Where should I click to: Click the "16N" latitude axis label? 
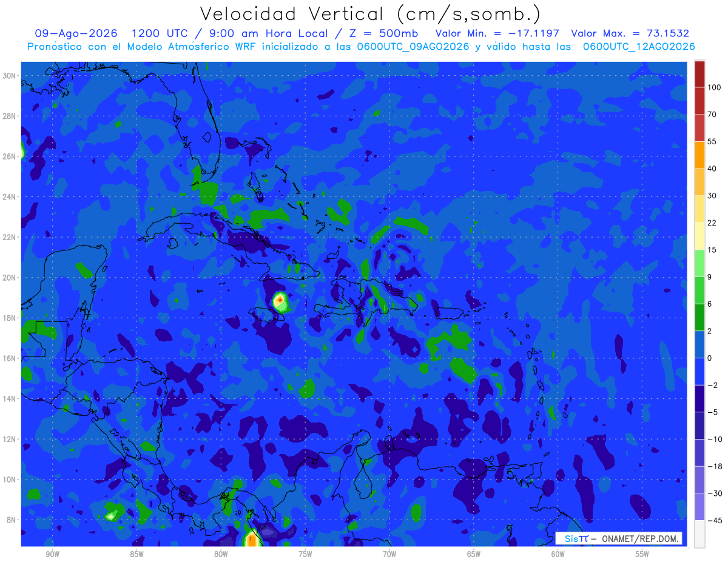[10, 358]
